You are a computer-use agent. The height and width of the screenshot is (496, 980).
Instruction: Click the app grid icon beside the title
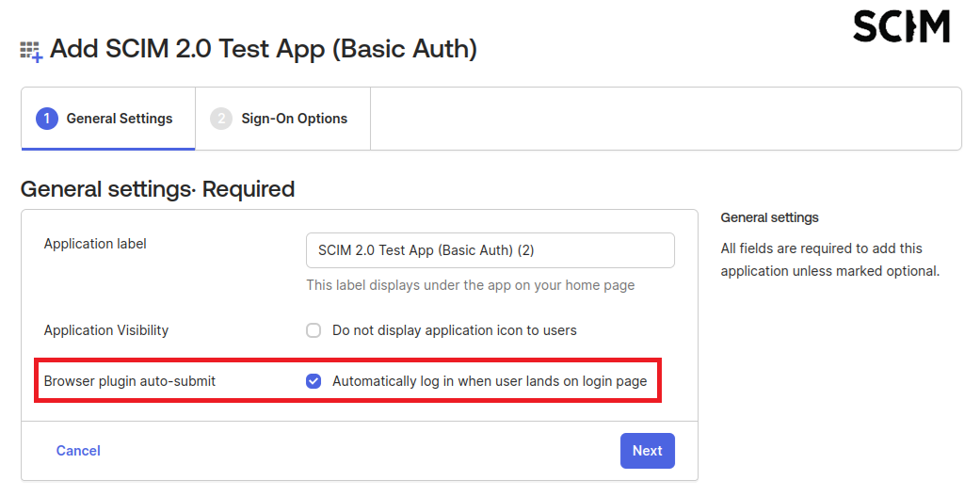tap(31, 51)
